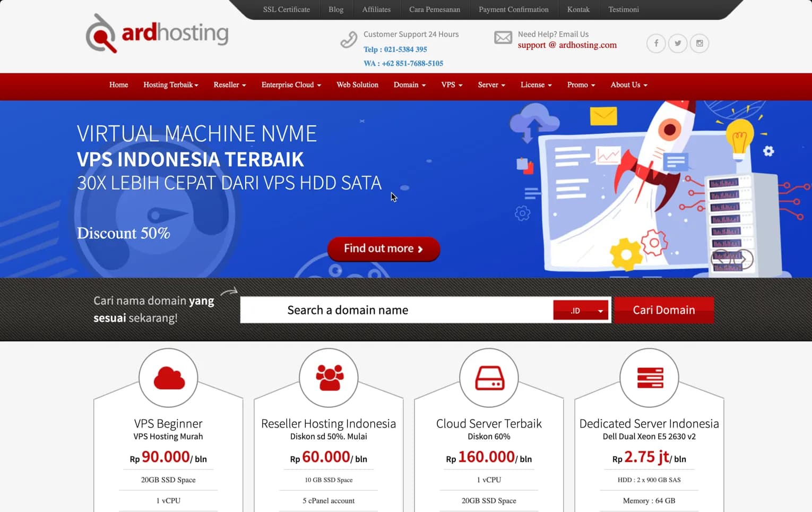This screenshot has width=812, height=512.
Task: Click the phone handset support icon
Action: pos(348,39)
